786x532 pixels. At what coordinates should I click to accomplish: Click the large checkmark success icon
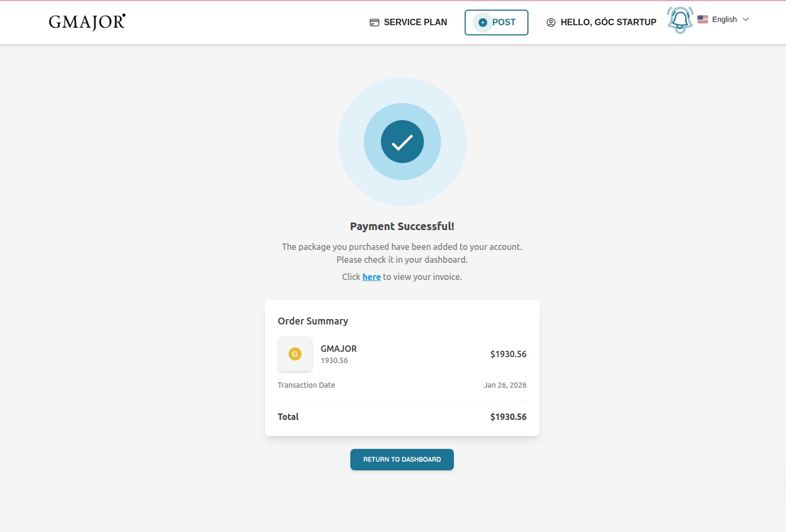402,142
